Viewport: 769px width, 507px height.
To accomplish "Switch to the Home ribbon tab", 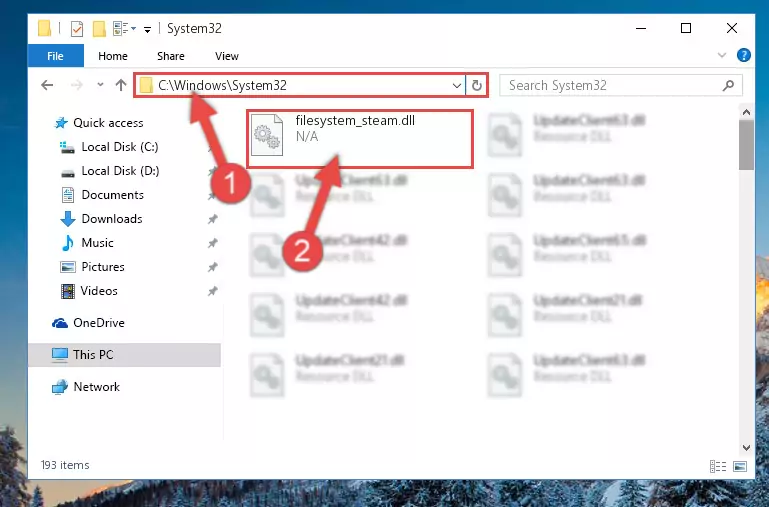I will (x=113, y=56).
